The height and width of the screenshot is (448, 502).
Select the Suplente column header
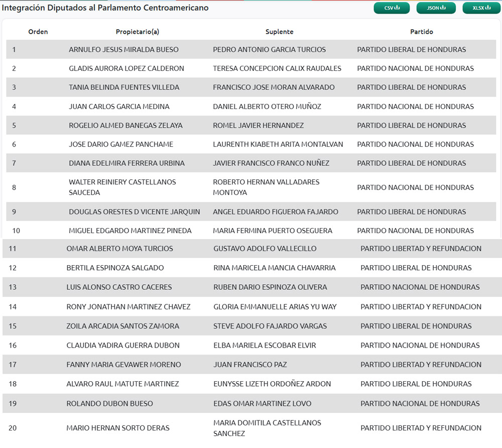click(x=279, y=32)
